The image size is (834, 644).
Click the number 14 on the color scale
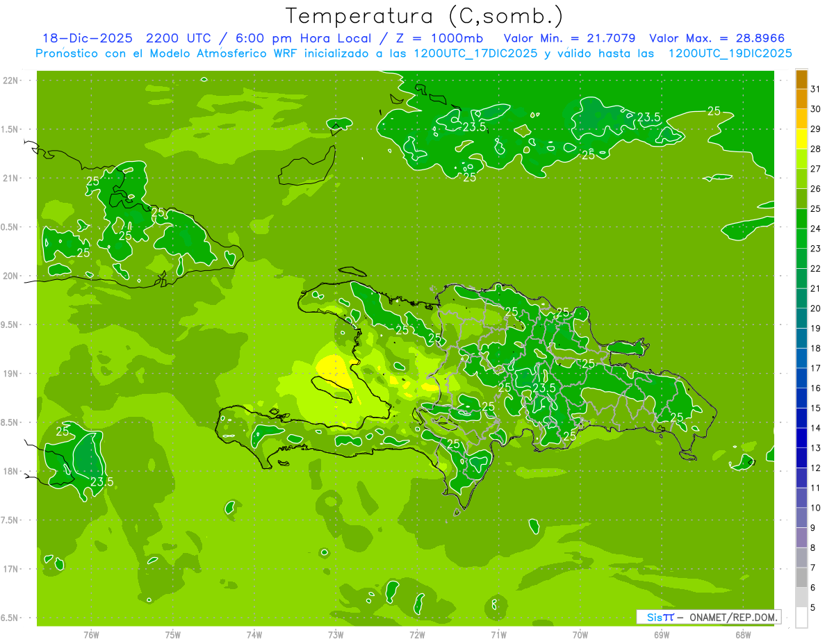coord(816,428)
